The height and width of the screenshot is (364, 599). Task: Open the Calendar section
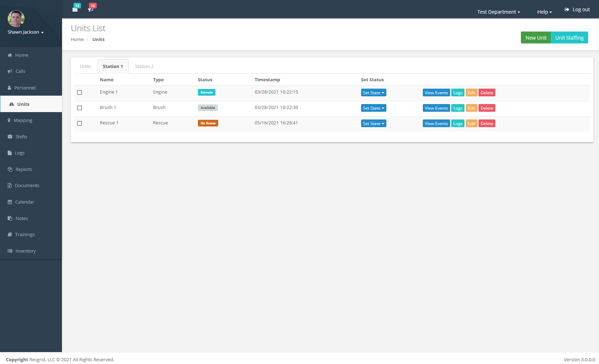click(x=25, y=202)
